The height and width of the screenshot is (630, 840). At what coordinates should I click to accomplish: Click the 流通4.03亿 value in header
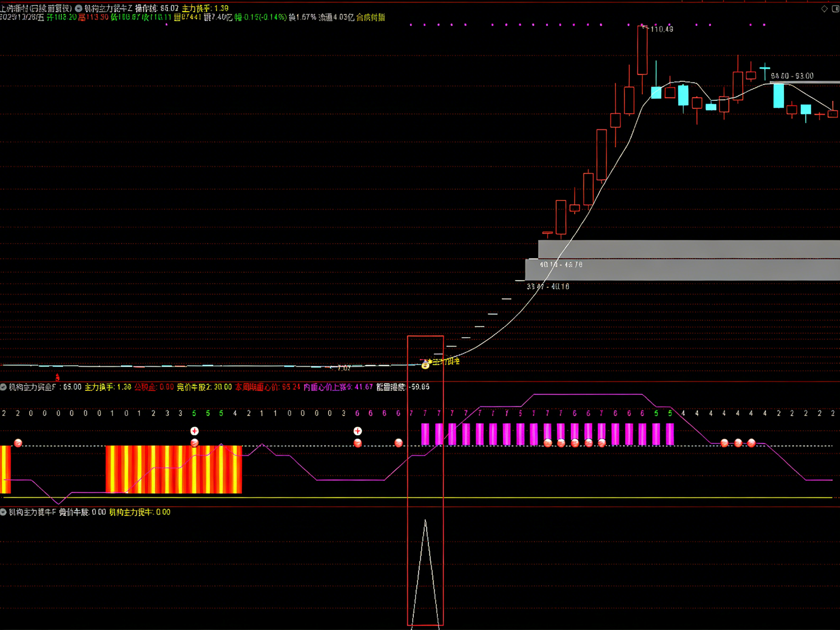click(336, 17)
